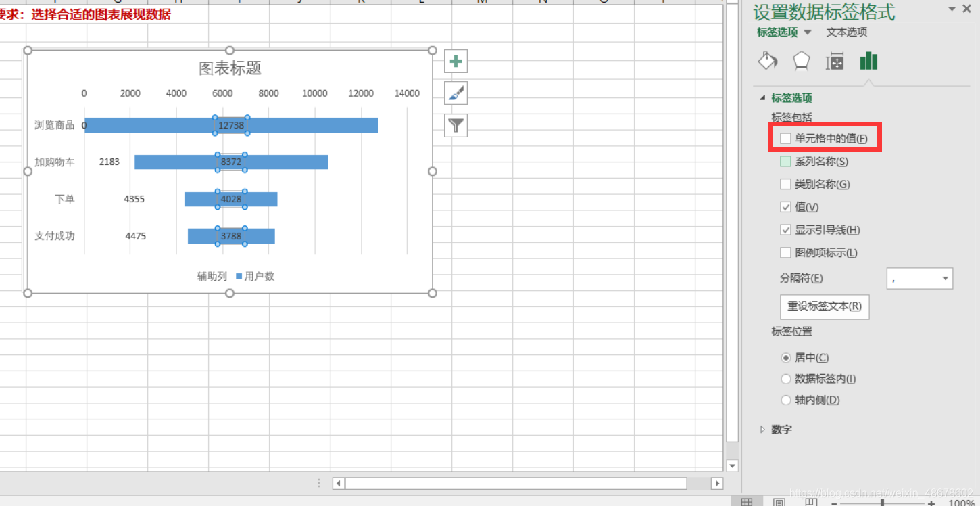Select the 图表标题 chart title
Screen dimensions: 980x506
point(230,68)
